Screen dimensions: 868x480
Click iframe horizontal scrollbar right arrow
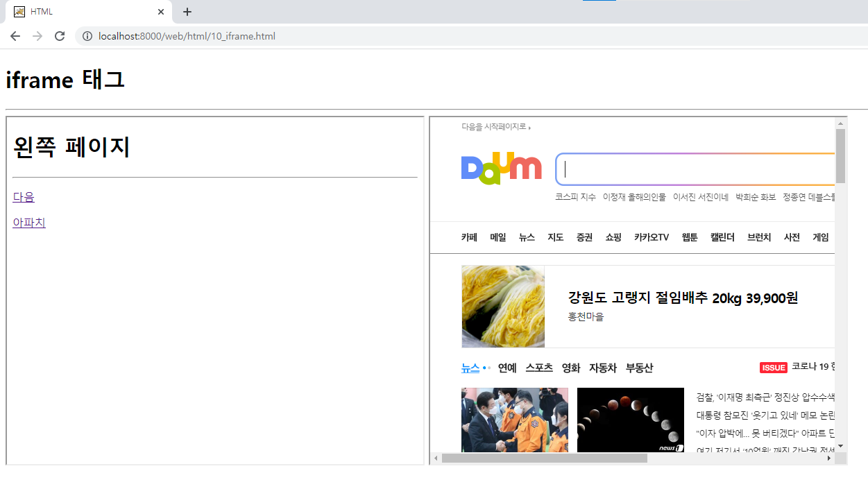pos(829,458)
